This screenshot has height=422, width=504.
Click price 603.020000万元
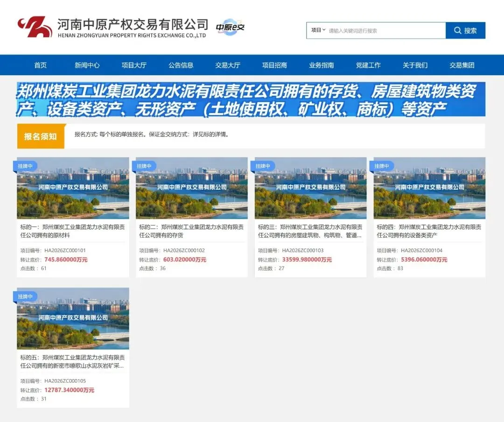pos(185,260)
